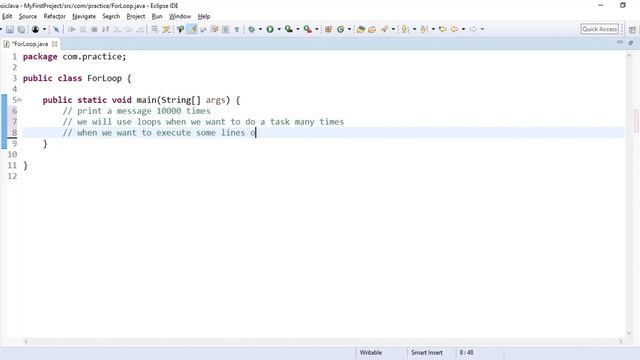Viewport: 640px width, 360px height.
Task: Click the Skip All Breakpoints icon
Action: coord(56,29)
